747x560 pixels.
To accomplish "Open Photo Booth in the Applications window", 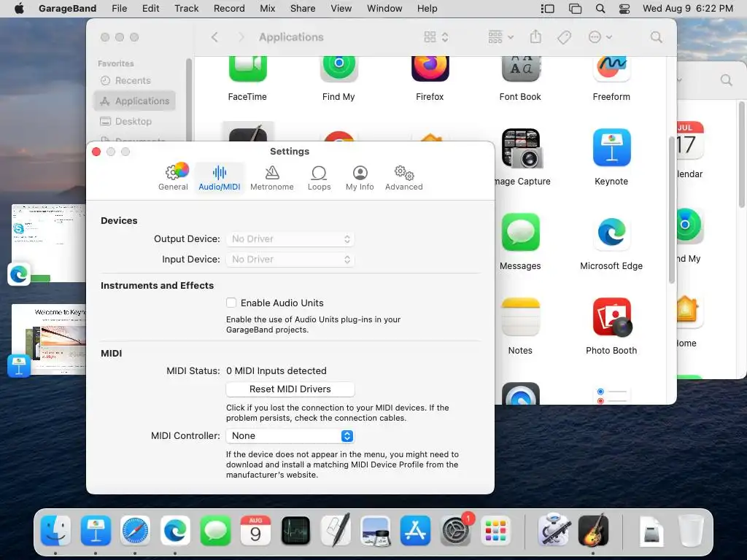I will click(x=611, y=327).
